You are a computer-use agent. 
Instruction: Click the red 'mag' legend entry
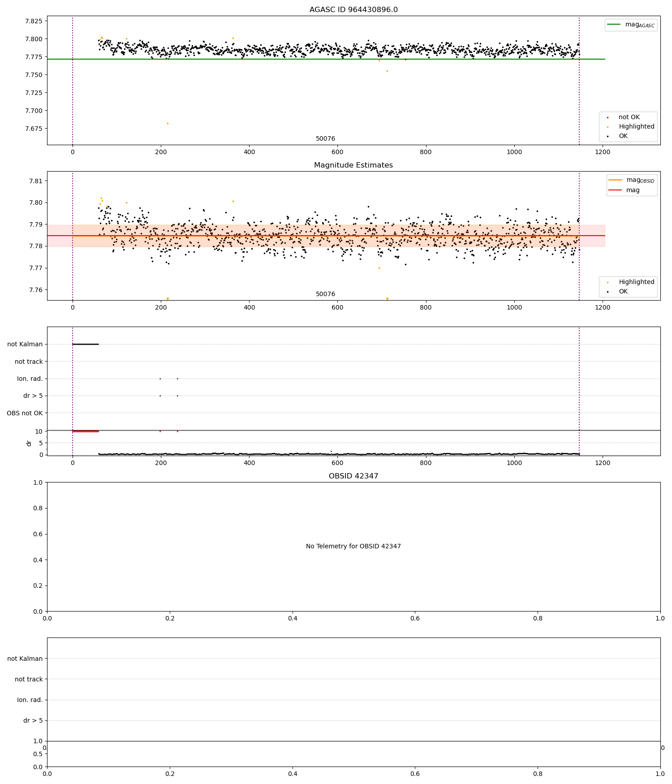pos(624,190)
